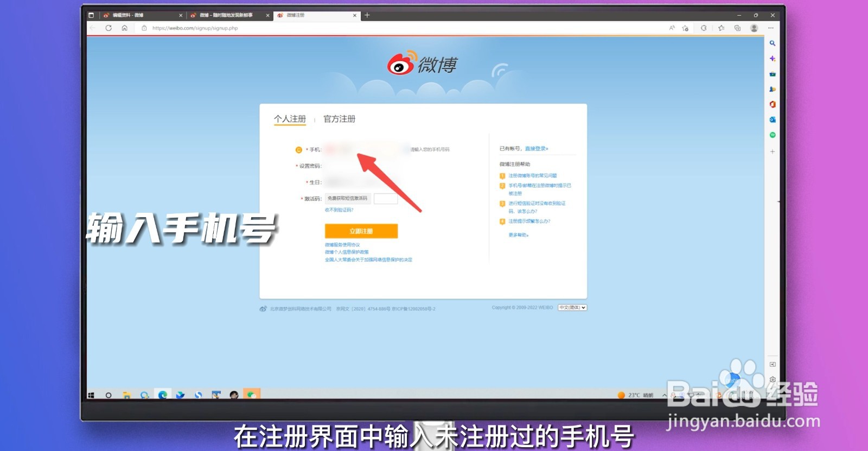
Task: Open the Edge sidebar games icon
Action: point(773,89)
